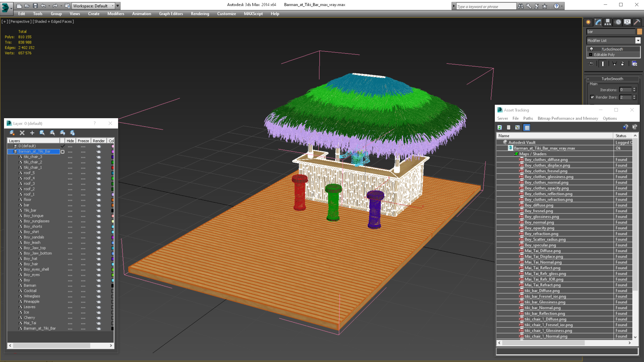This screenshot has height=362, width=644.
Task: Click the New Scene icon
Action: [x=19, y=6]
